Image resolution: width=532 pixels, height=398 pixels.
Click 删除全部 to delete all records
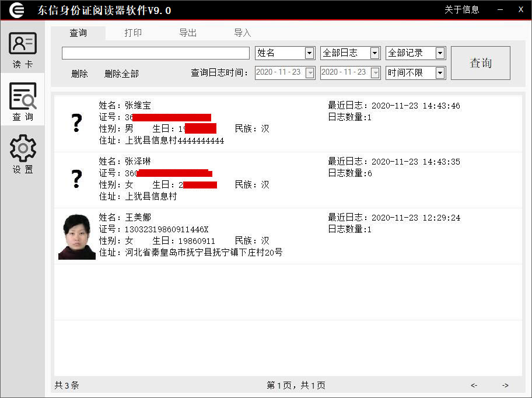(x=121, y=74)
